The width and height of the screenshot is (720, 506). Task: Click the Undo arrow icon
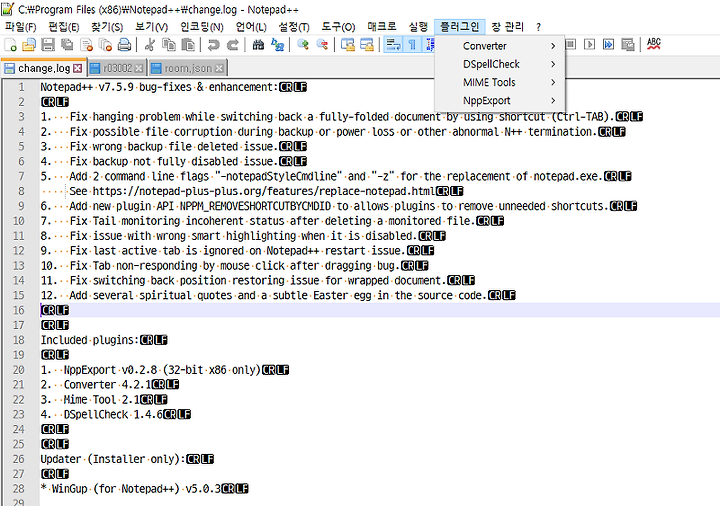[214, 45]
